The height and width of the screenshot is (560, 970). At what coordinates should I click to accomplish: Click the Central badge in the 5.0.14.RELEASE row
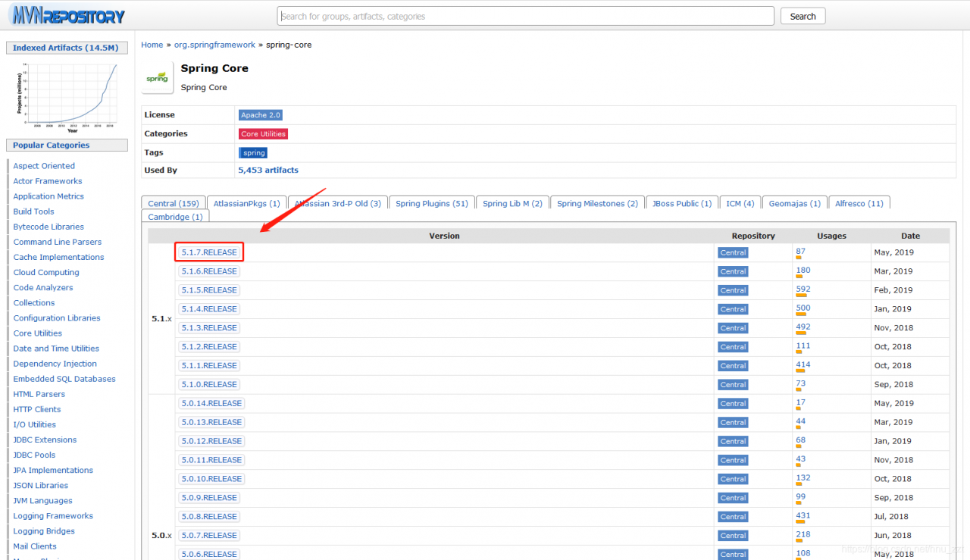point(733,404)
